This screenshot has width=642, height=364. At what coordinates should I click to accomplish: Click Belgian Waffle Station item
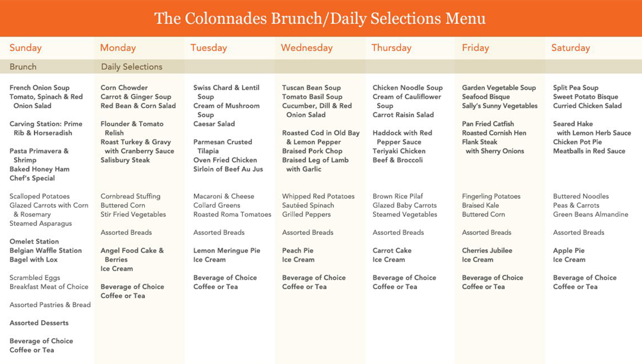(46, 250)
